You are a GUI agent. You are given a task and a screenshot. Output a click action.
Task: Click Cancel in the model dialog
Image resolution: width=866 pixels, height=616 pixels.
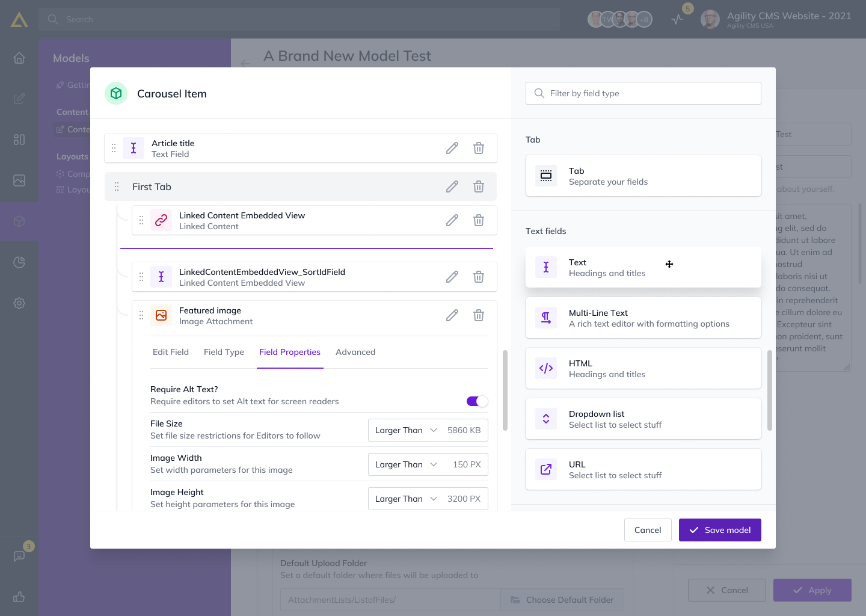point(648,530)
